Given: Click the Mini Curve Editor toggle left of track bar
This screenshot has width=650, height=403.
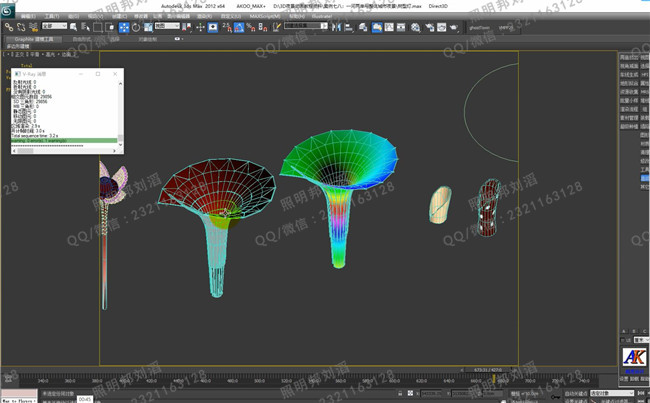Looking at the screenshot, I should coord(9,379).
